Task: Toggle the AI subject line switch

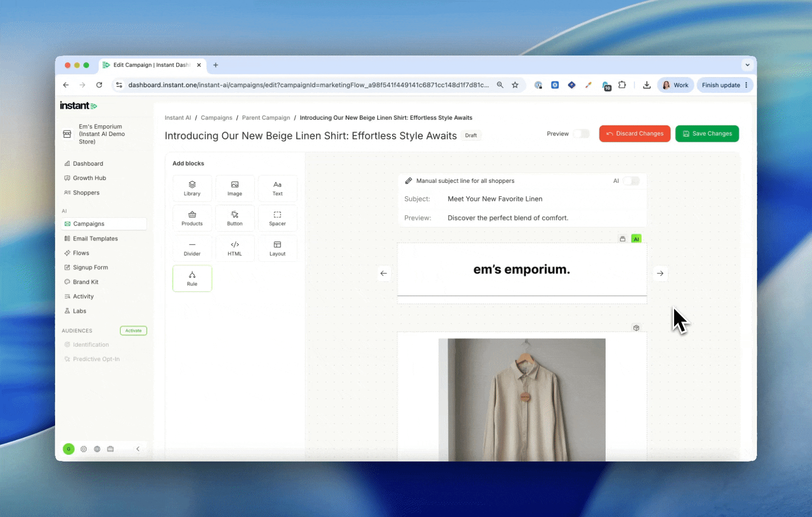Action: [631, 181]
